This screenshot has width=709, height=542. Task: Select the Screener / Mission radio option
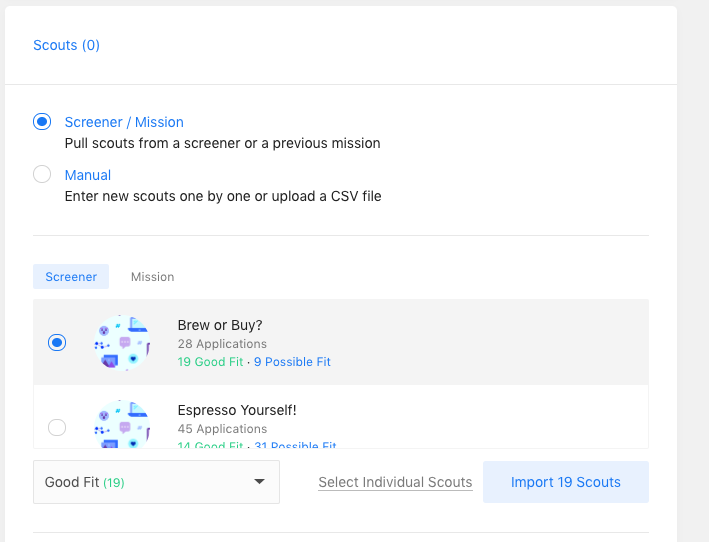click(x=42, y=122)
